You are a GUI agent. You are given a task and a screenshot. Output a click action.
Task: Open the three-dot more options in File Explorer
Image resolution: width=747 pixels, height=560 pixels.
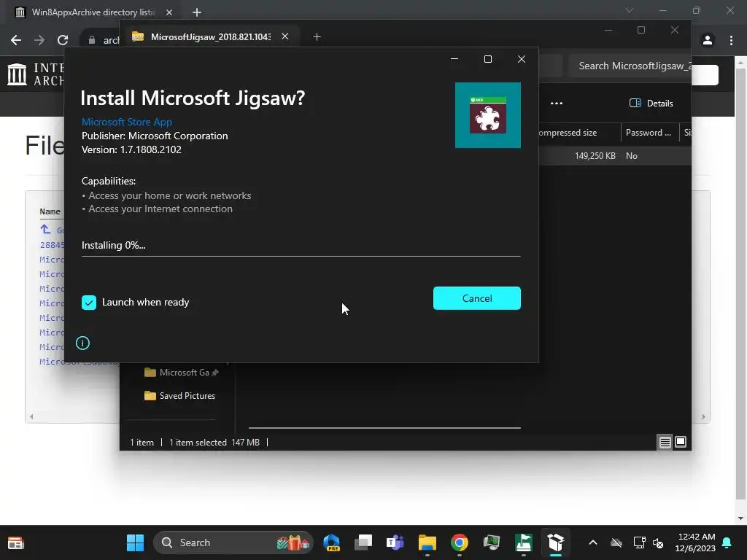pos(557,103)
